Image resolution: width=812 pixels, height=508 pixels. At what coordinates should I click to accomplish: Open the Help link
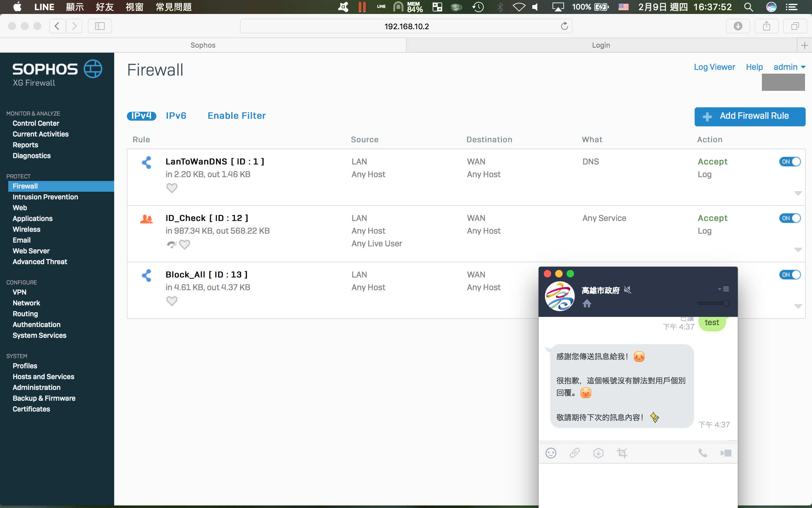click(x=754, y=67)
